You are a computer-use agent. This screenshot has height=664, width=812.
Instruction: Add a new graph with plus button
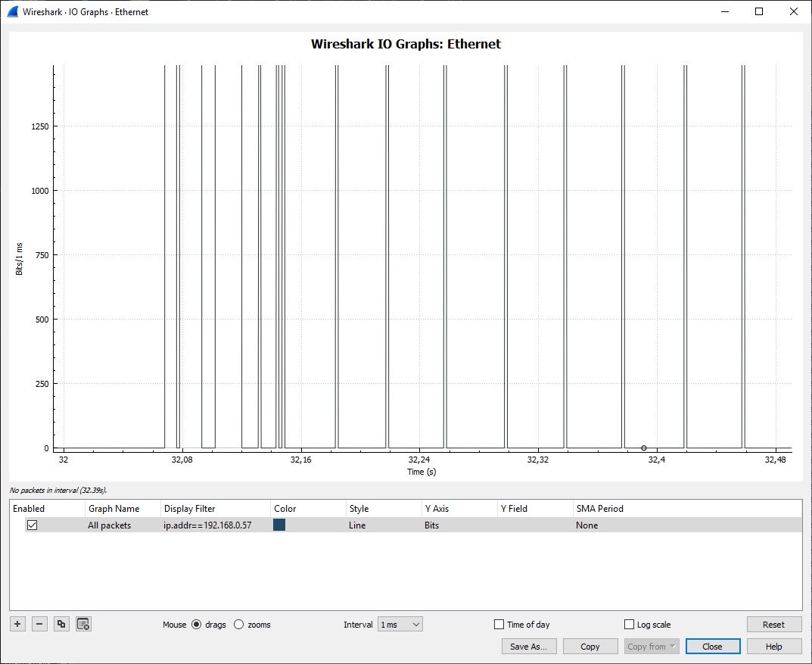[x=18, y=624]
